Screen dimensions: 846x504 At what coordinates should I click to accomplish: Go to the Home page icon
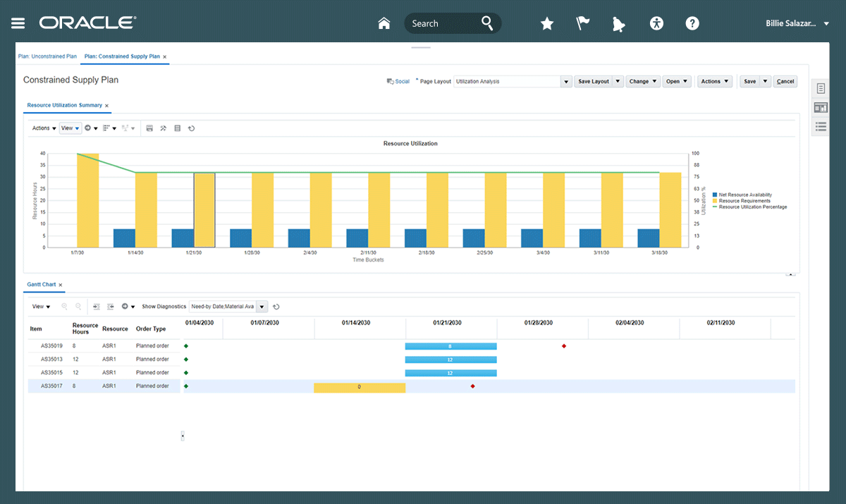(x=384, y=23)
